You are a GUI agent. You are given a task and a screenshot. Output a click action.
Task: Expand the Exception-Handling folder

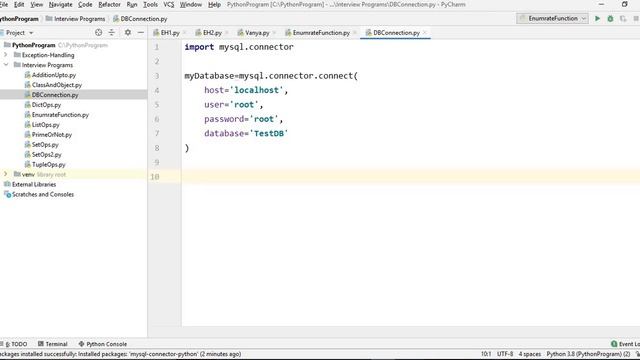pos(6,55)
